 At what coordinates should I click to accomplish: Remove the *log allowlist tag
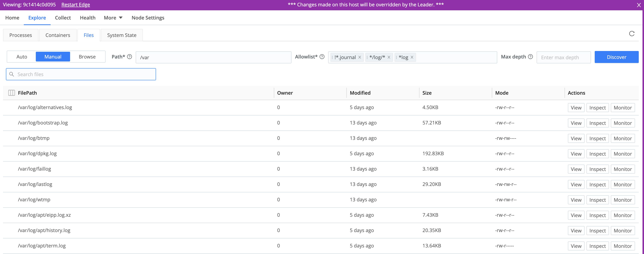pos(412,57)
